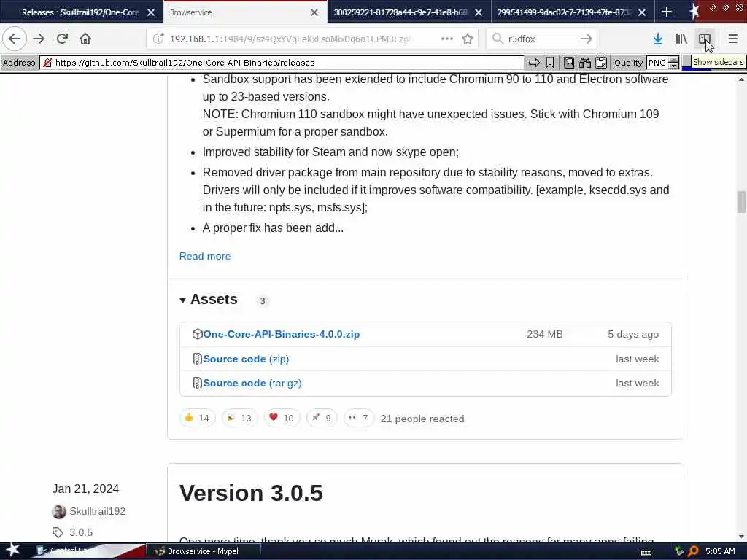Reload the current page
The image size is (747, 560).
coord(62,39)
